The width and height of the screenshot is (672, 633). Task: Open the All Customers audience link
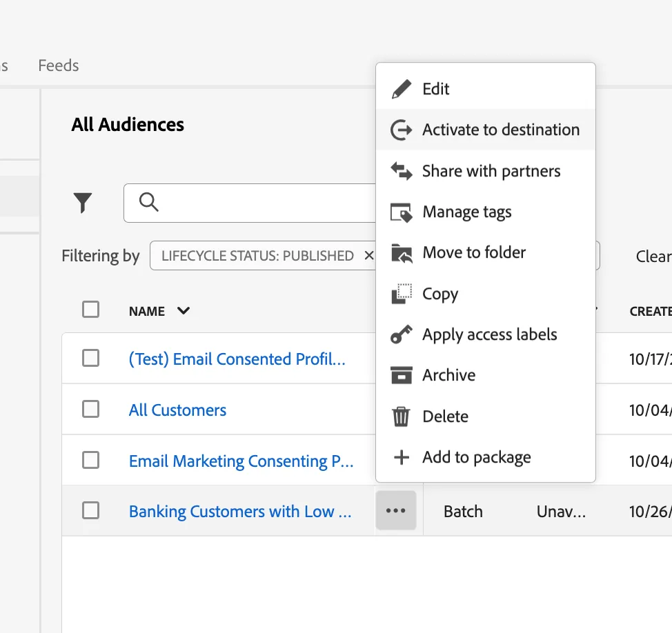pyautogui.click(x=177, y=410)
